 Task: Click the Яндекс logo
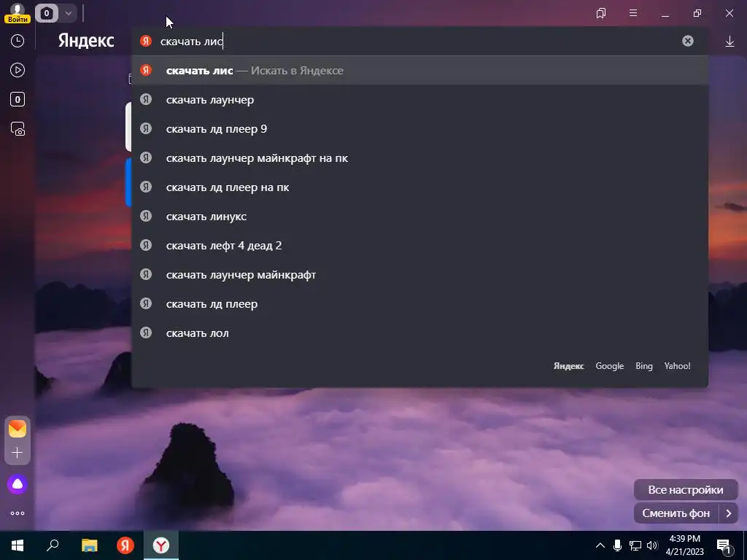[86, 41]
